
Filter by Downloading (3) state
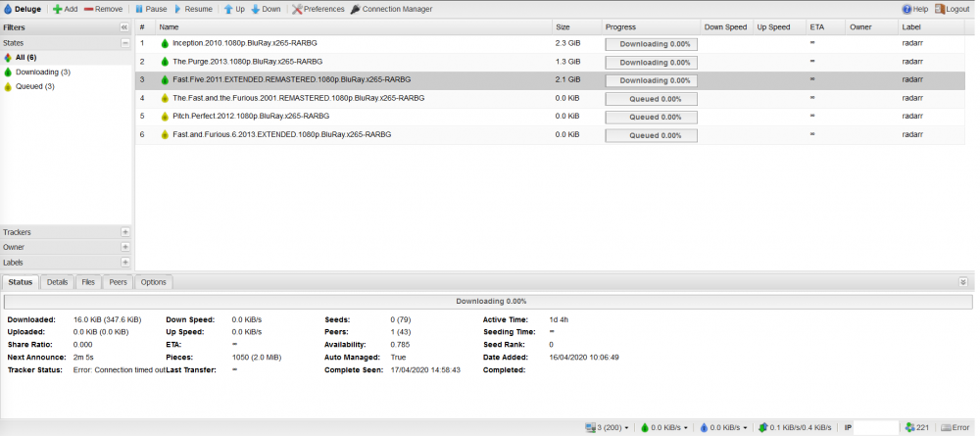pyautogui.click(x=66, y=72)
